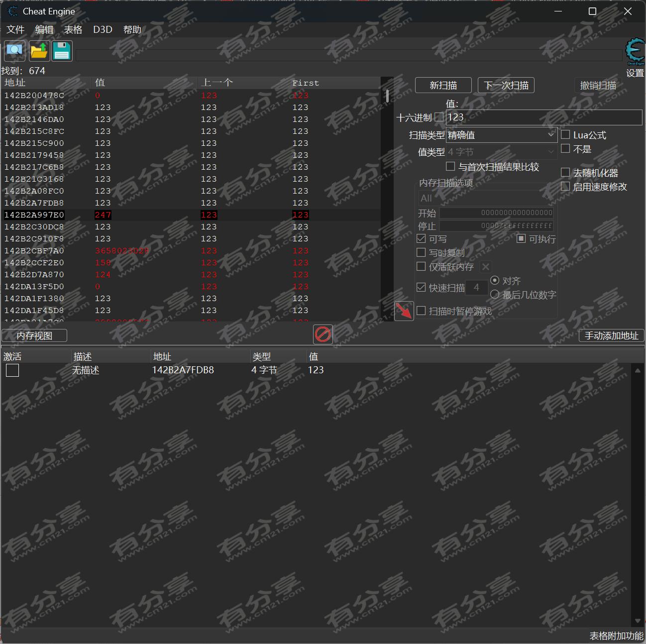
Task: Click the 上一个 column header
Action: coord(243,83)
